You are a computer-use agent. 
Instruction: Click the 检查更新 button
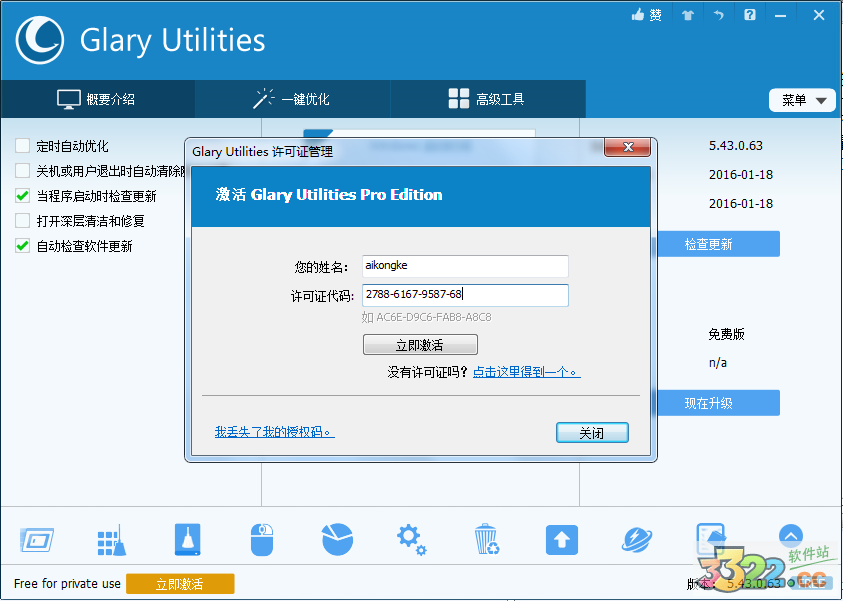pyautogui.click(x=718, y=244)
